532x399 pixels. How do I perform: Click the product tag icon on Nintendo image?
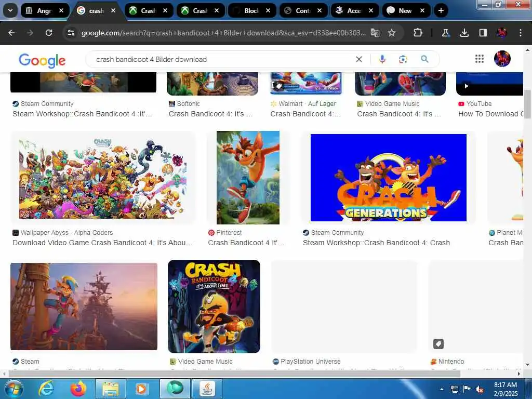[x=438, y=344]
